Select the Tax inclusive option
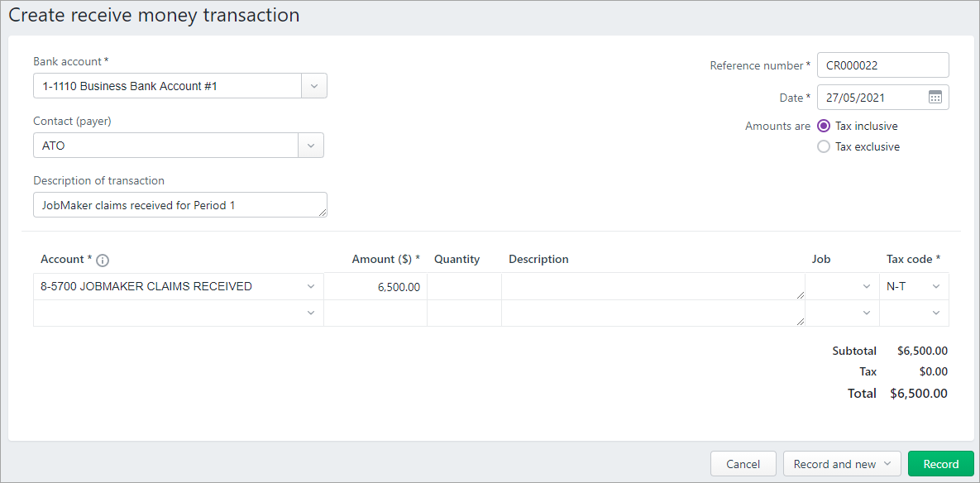Viewport: 980px width, 483px height. (x=824, y=126)
